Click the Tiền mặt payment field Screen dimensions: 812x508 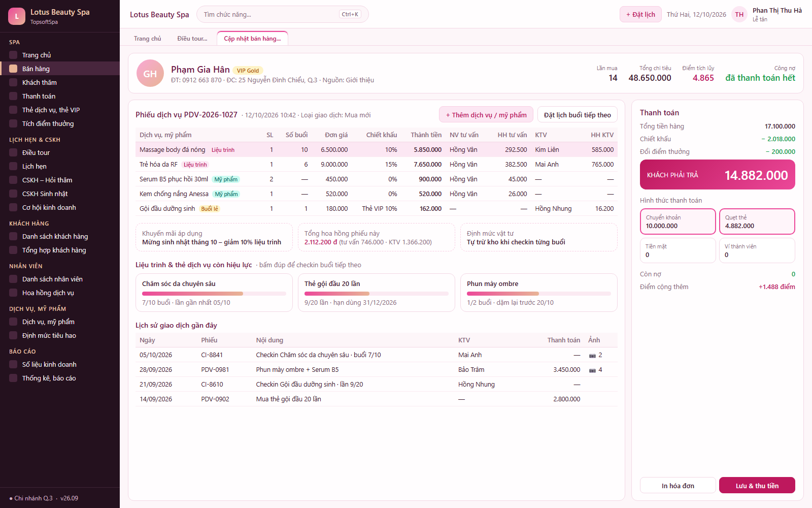[x=678, y=250]
